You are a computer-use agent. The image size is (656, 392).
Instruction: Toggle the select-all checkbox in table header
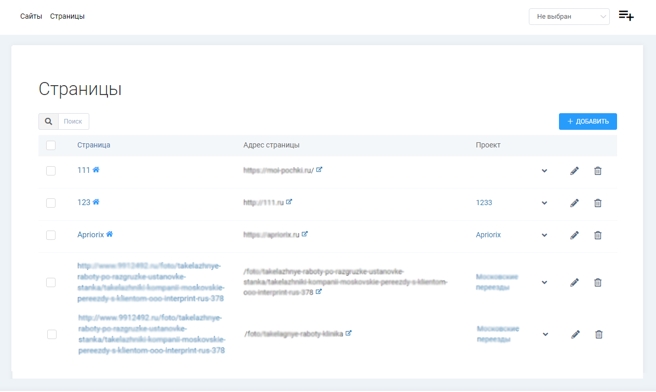coord(51,145)
